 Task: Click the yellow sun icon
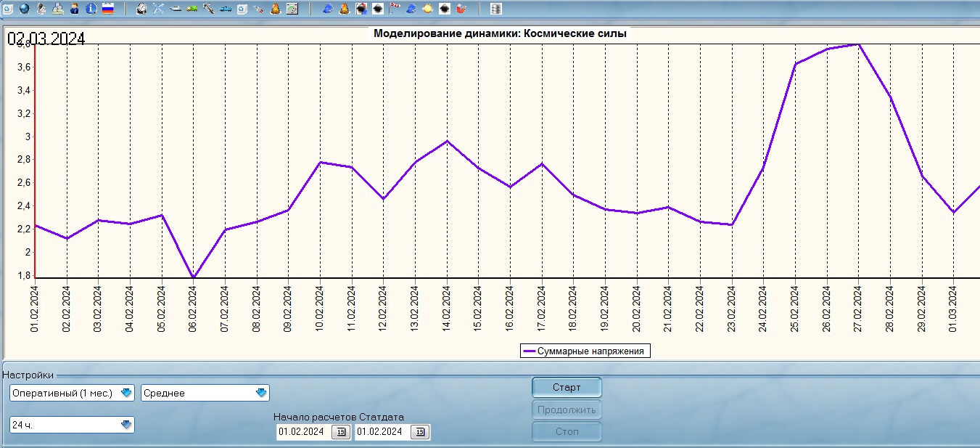428,9
